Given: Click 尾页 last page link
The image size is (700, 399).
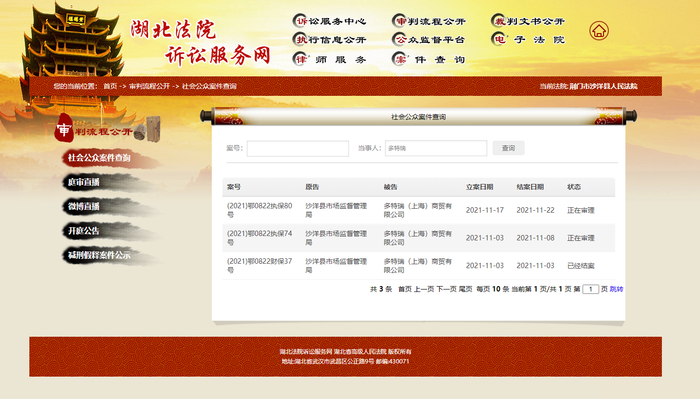Looking at the screenshot, I should [466, 289].
